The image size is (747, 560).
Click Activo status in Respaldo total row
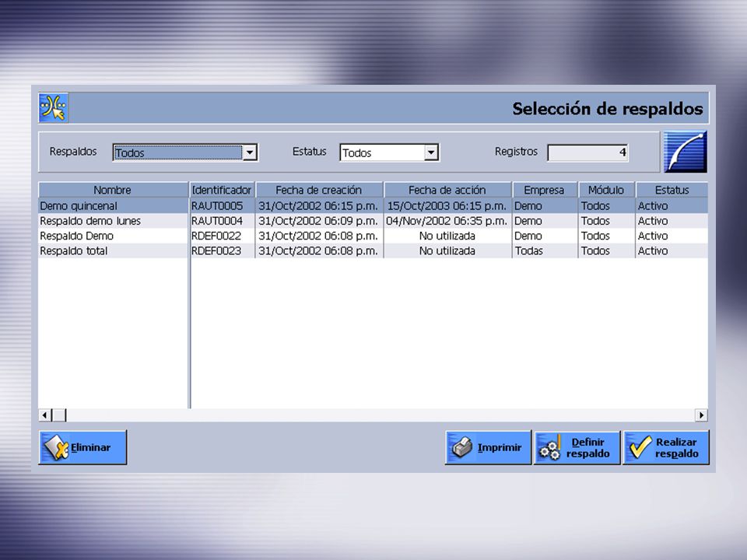point(653,250)
